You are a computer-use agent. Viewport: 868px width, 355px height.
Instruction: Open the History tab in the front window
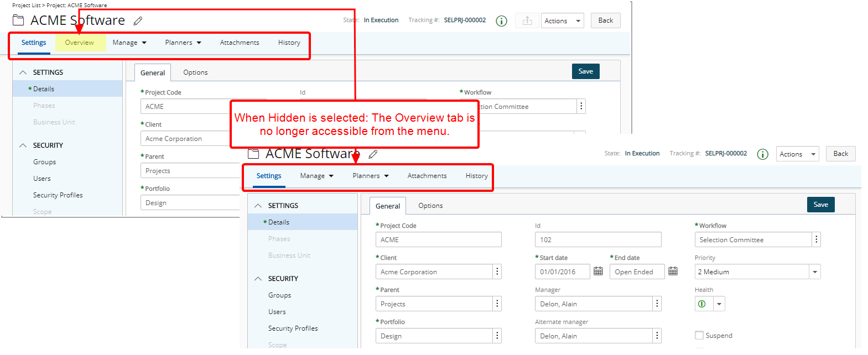point(477,176)
